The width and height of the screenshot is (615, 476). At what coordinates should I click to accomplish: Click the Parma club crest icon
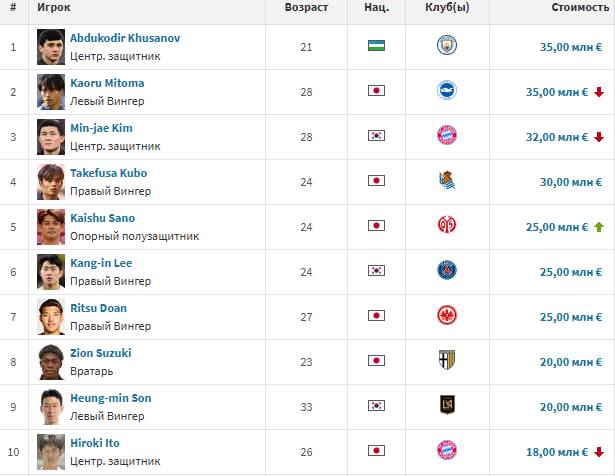(446, 361)
